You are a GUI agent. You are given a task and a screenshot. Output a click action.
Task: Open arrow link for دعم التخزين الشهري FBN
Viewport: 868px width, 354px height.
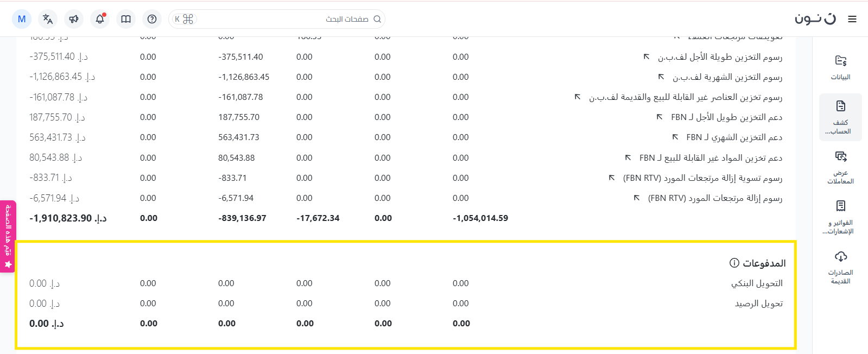pos(675,137)
